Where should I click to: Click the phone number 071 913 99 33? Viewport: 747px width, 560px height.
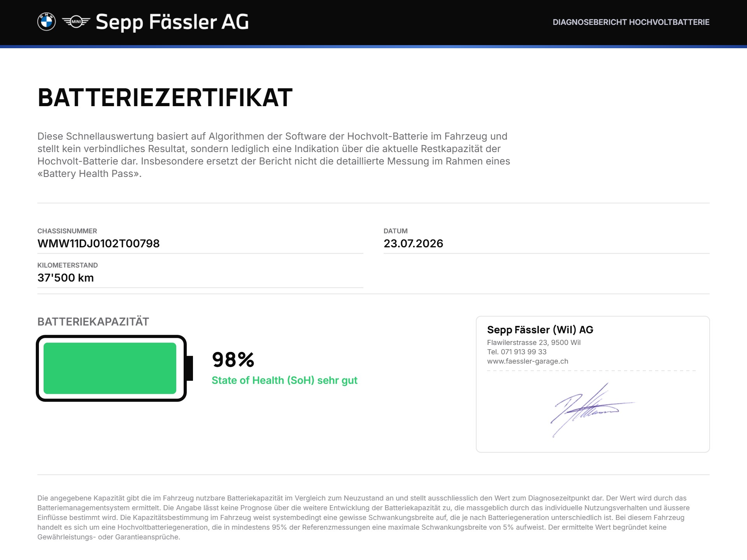523,352
